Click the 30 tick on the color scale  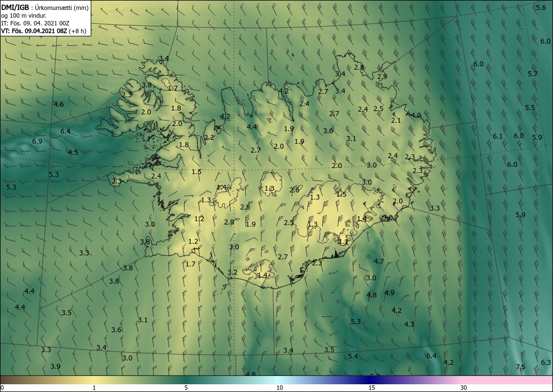(464, 388)
